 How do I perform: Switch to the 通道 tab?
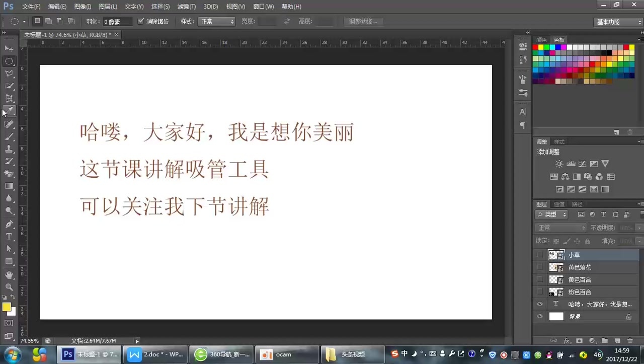pos(559,204)
